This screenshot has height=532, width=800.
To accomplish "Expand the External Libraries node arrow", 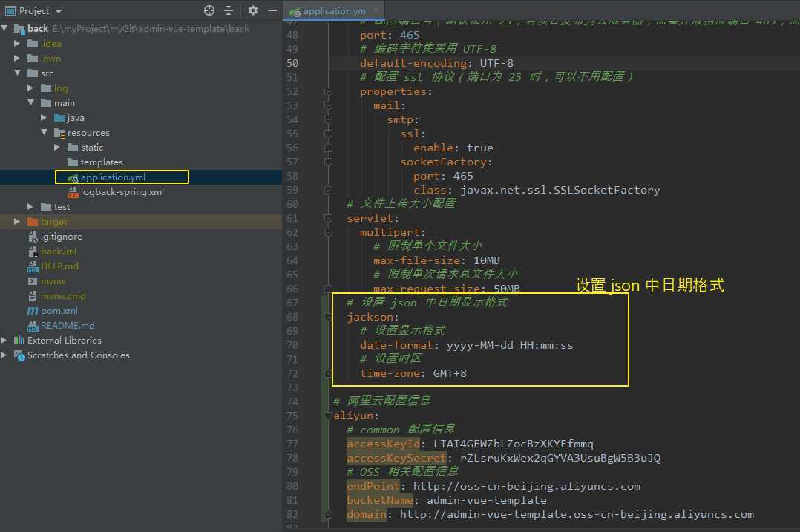I will [x=4, y=341].
